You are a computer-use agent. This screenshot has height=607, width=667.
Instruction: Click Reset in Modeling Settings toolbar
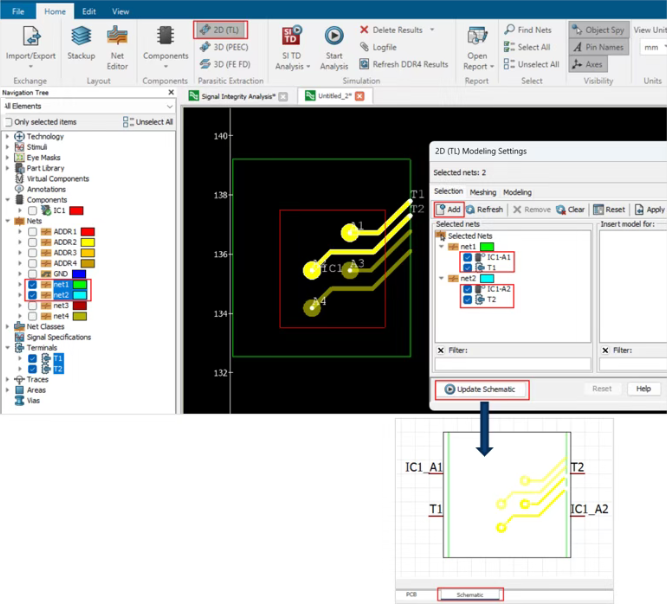coord(609,209)
